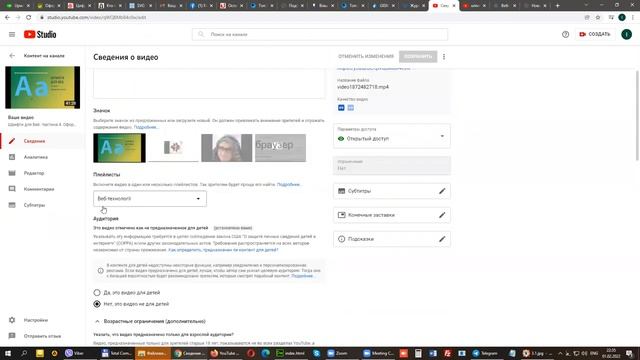Viewport: 640px width, 360px height.
Task: Click the Конечные заставки card icon
Action: [342, 215]
